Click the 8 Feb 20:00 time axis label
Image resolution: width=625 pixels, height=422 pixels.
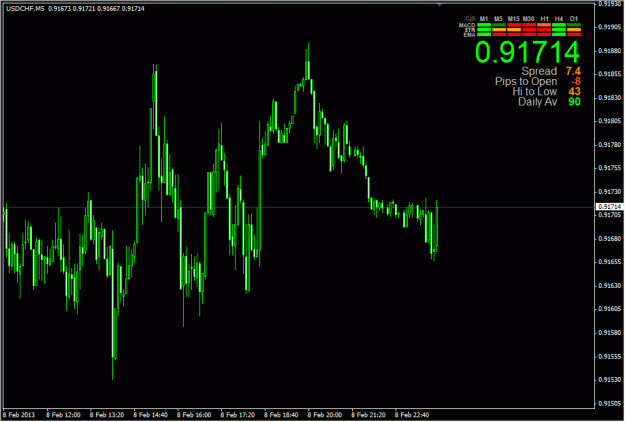324,415
